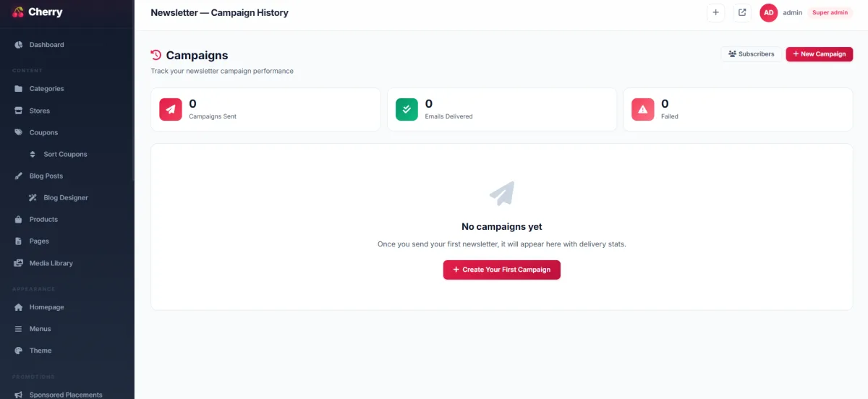The width and height of the screenshot is (868, 399).
Task: Open the external link icon in header
Action: pyautogui.click(x=742, y=12)
